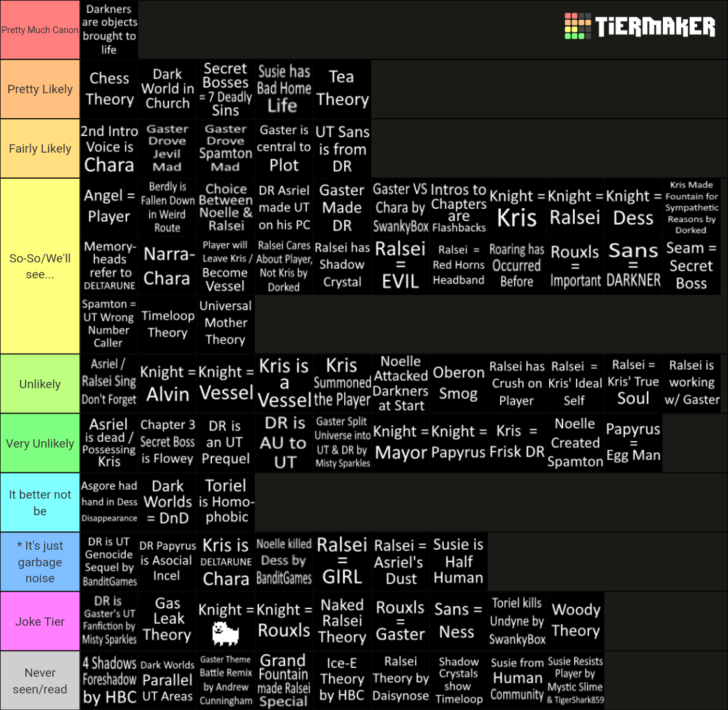Click the Woody Theory tile
Screen dimensions: 728x710
point(575,621)
